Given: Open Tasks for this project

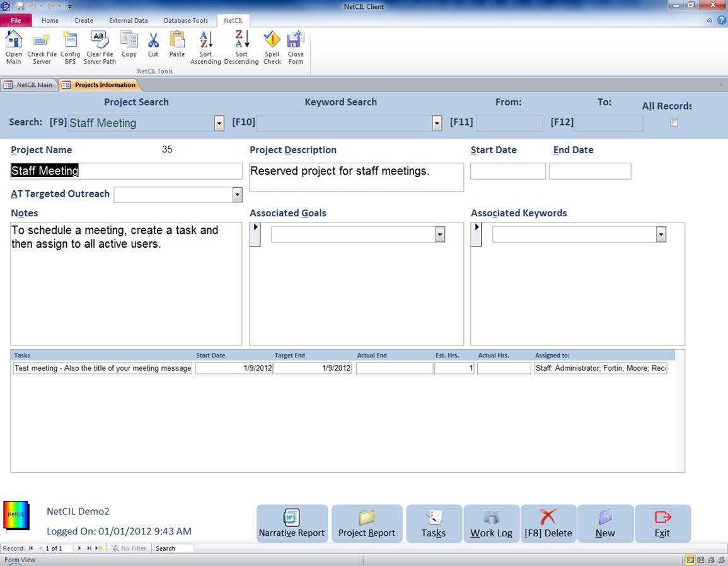Looking at the screenshot, I should tap(434, 523).
